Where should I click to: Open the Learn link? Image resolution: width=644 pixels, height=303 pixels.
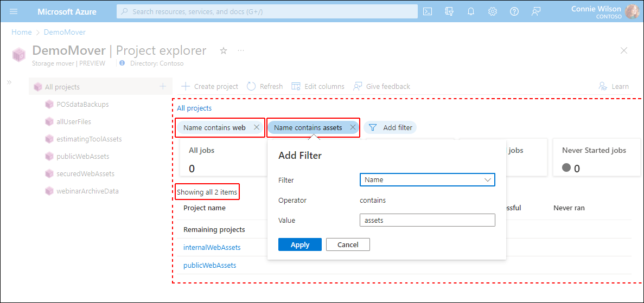click(614, 86)
